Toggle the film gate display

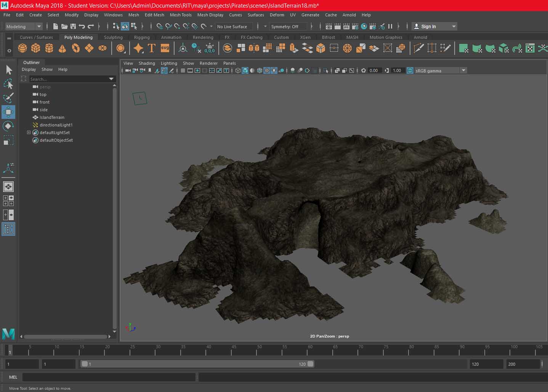(x=190, y=70)
